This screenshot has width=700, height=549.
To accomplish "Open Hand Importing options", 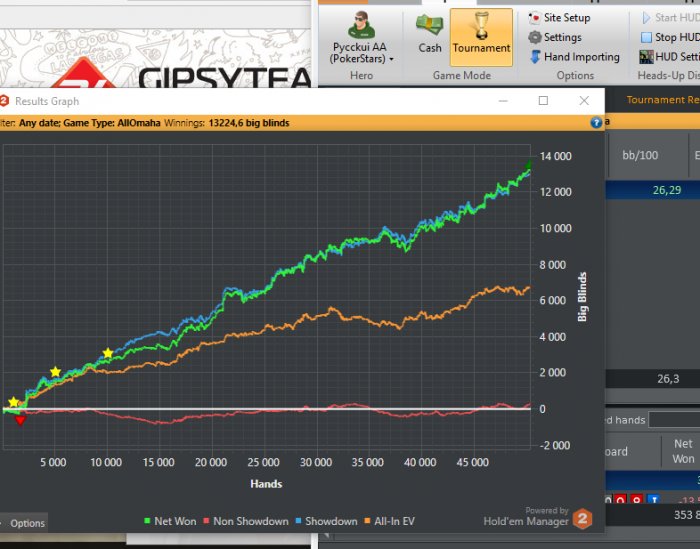I will pyautogui.click(x=575, y=57).
